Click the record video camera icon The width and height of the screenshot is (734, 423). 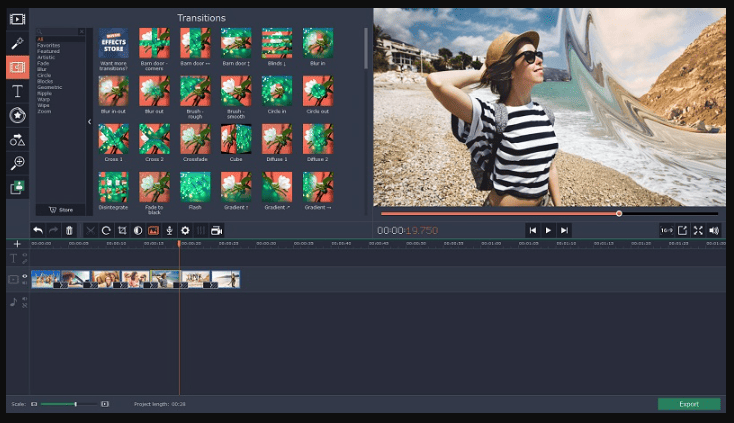coord(216,230)
